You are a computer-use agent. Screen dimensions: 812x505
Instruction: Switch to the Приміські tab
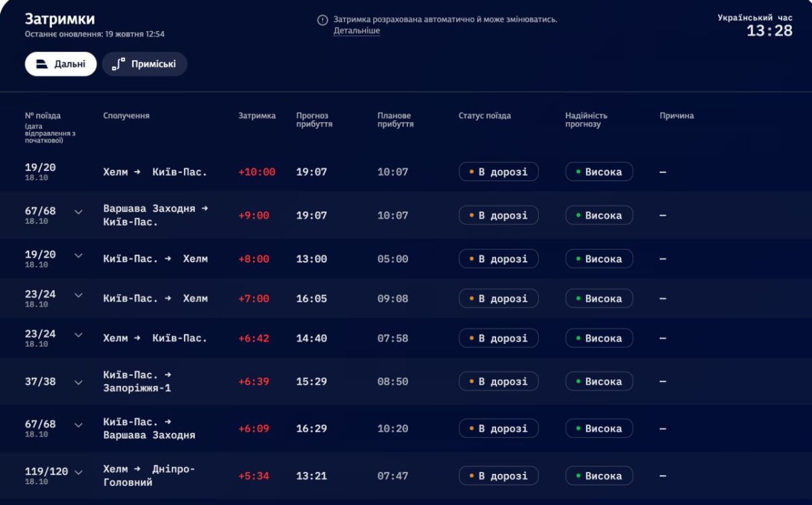pyautogui.click(x=145, y=64)
